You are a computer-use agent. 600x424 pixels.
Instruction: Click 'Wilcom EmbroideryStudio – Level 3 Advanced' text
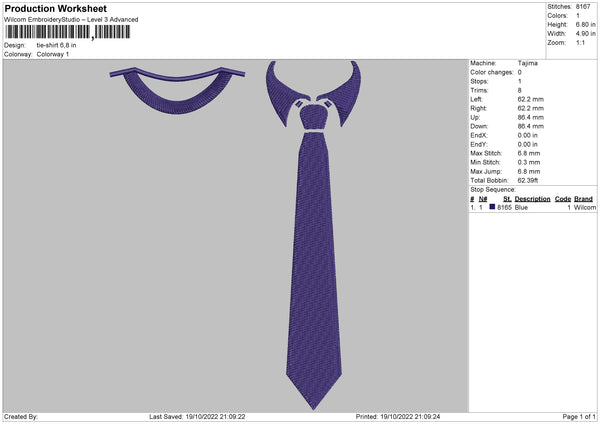(71, 20)
